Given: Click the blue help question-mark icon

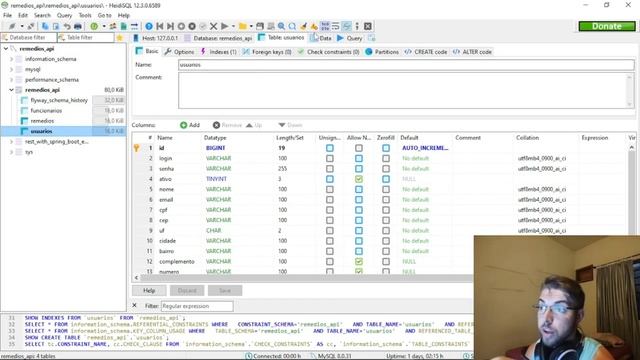Looking at the screenshot, I should [149, 26].
